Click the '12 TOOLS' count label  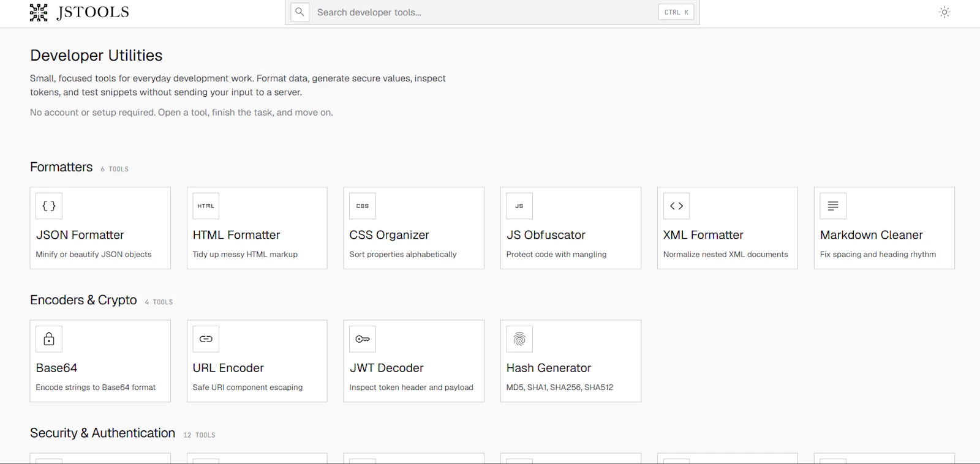click(199, 435)
